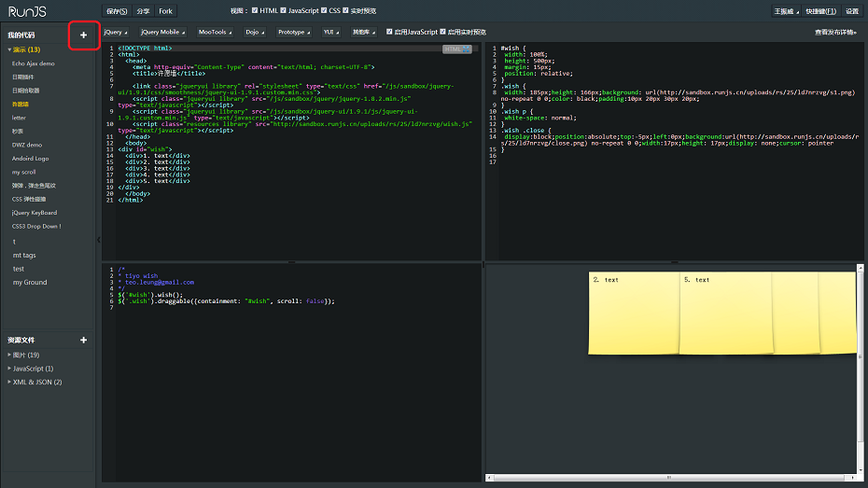
Task: Open the MooTools library dropdown
Action: [215, 32]
